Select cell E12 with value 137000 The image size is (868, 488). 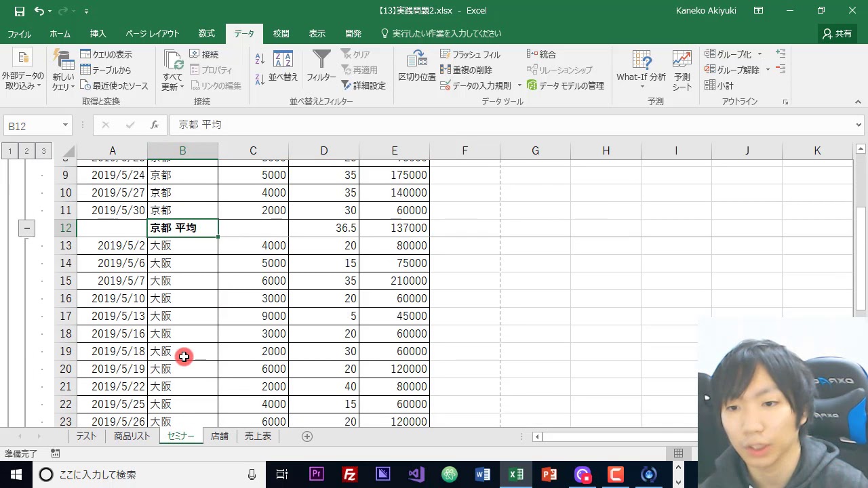click(x=395, y=228)
